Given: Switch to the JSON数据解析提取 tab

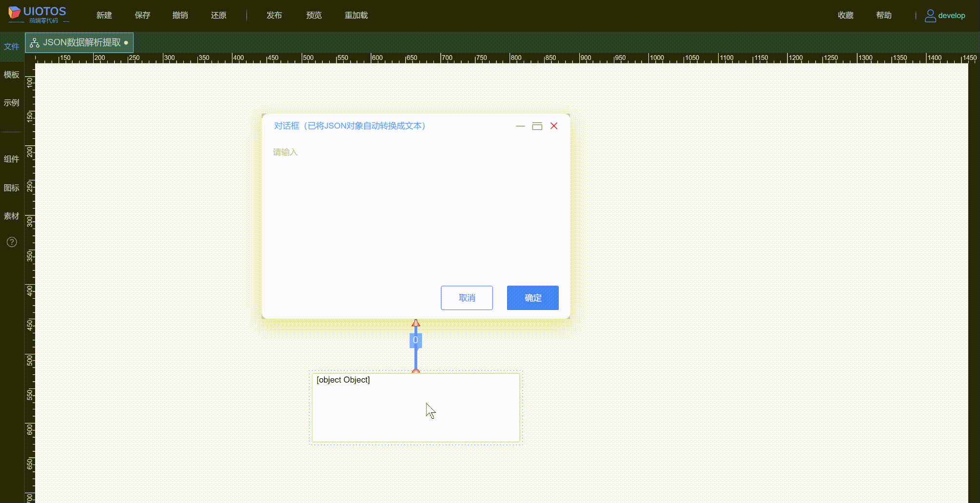Looking at the screenshot, I should coord(79,43).
